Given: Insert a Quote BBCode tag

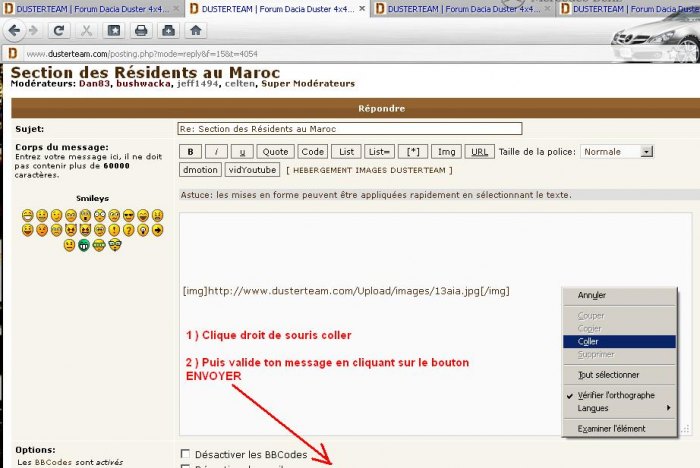Looking at the screenshot, I should (x=275, y=152).
